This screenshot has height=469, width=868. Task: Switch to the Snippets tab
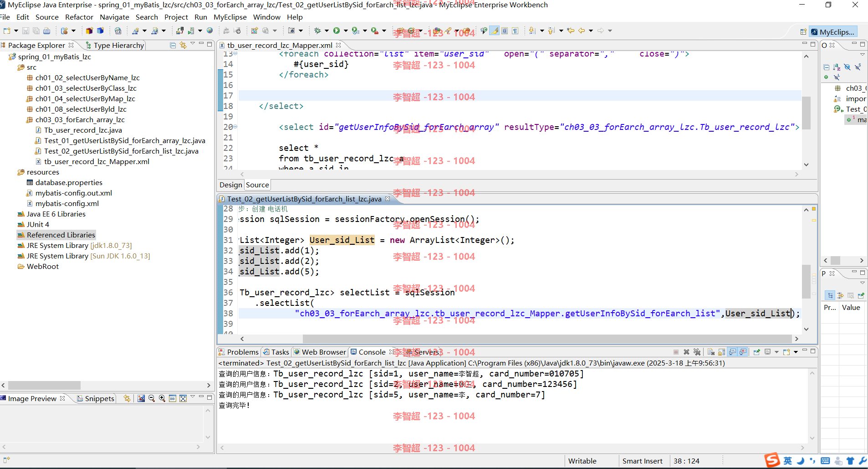click(x=96, y=398)
